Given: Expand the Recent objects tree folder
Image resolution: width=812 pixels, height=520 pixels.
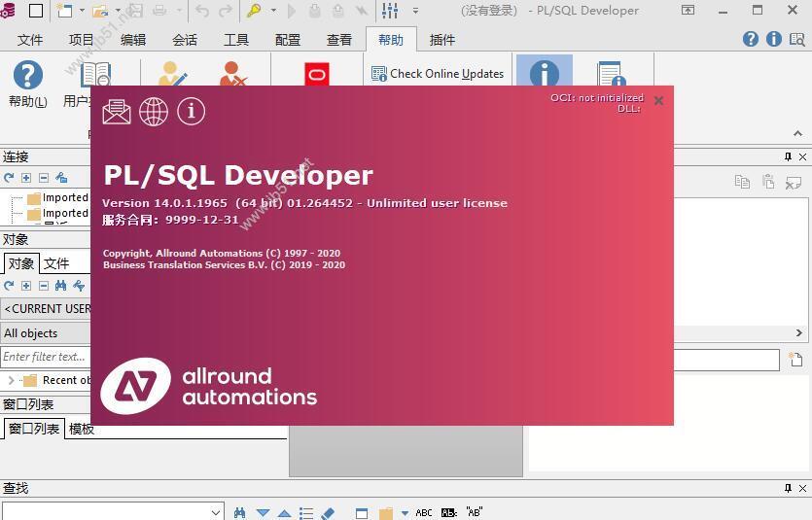Looking at the screenshot, I should point(11,380).
